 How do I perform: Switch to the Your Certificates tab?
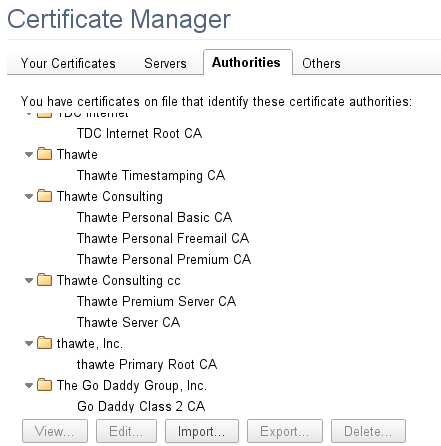(x=68, y=63)
